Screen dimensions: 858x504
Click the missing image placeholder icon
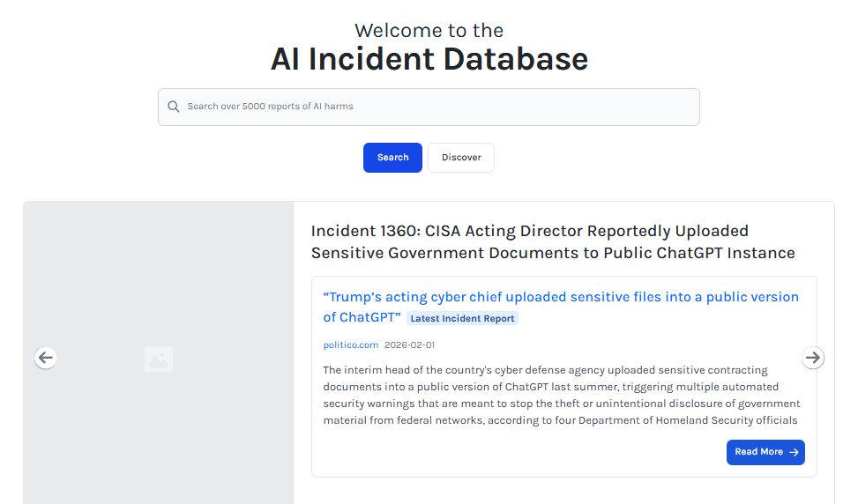(x=159, y=359)
